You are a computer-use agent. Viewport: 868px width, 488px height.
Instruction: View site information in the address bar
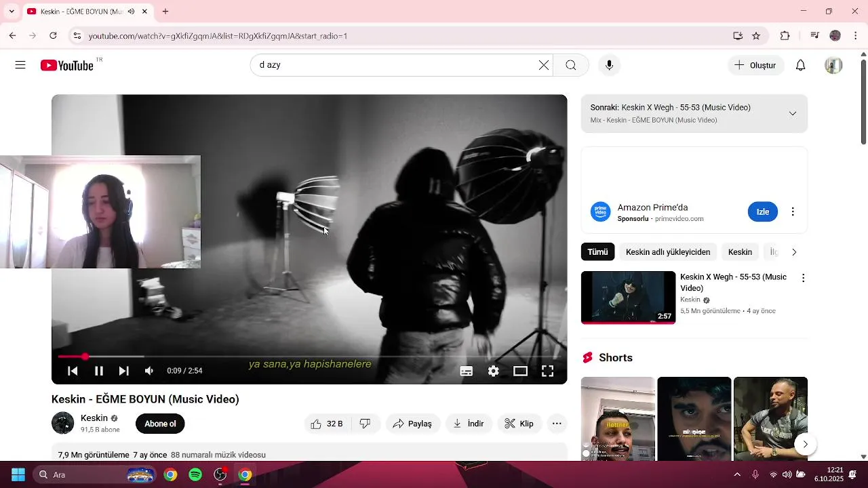77,35
